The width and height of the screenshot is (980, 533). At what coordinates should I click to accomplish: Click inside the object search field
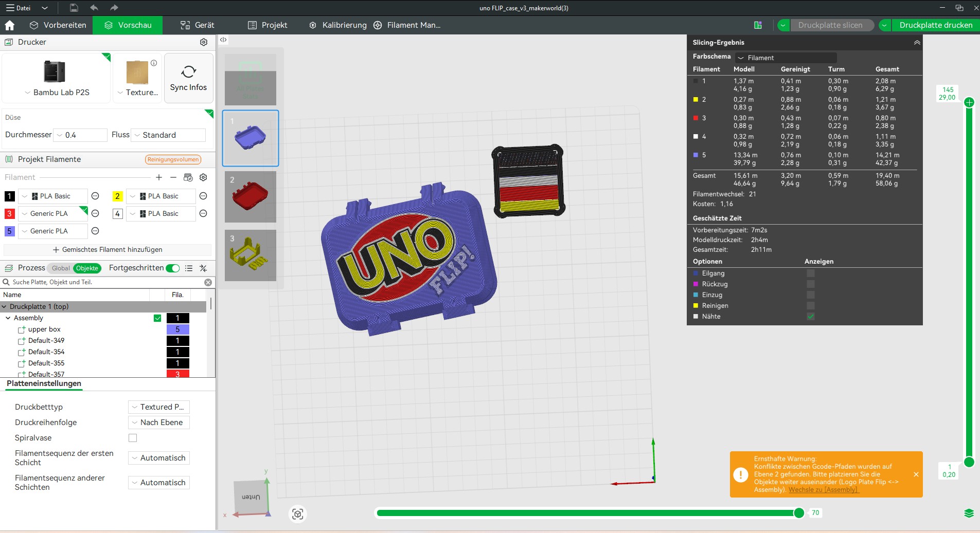107,282
